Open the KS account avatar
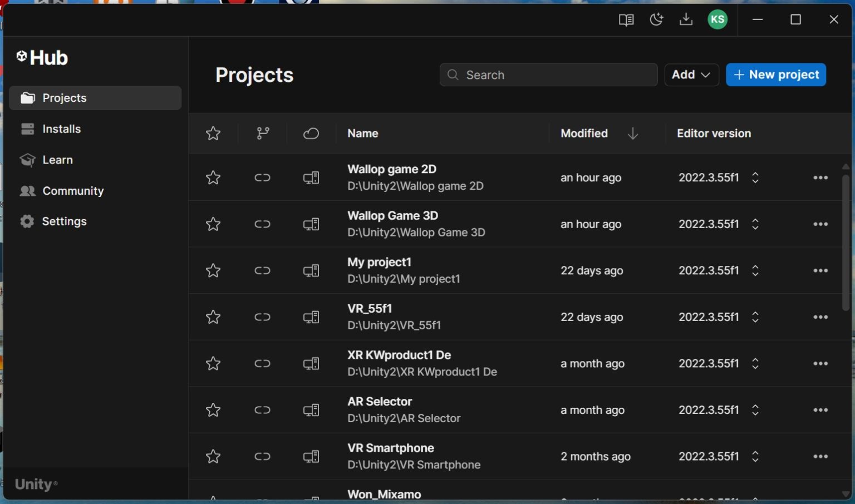 click(718, 19)
